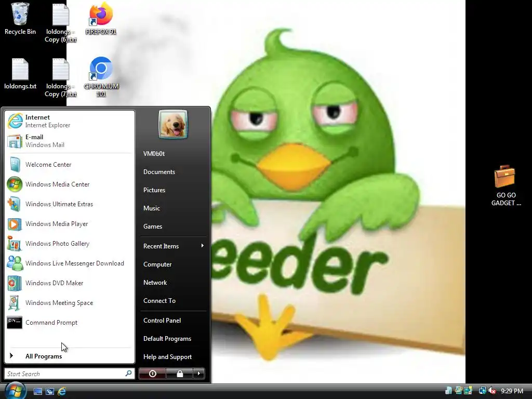Click the Start orb button
This screenshot has height=399, width=532.
[x=15, y=391]
